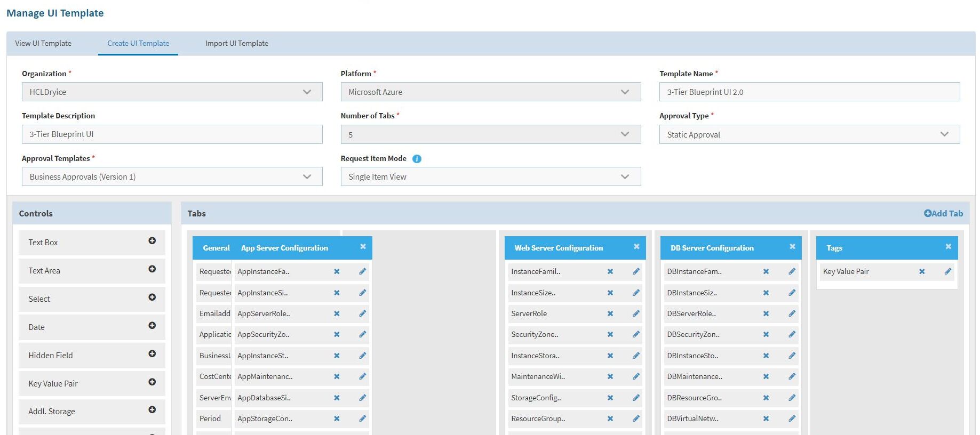Delete the AppStorageCon.. field
Screen dimensions: 980x435
click(337, 418)
